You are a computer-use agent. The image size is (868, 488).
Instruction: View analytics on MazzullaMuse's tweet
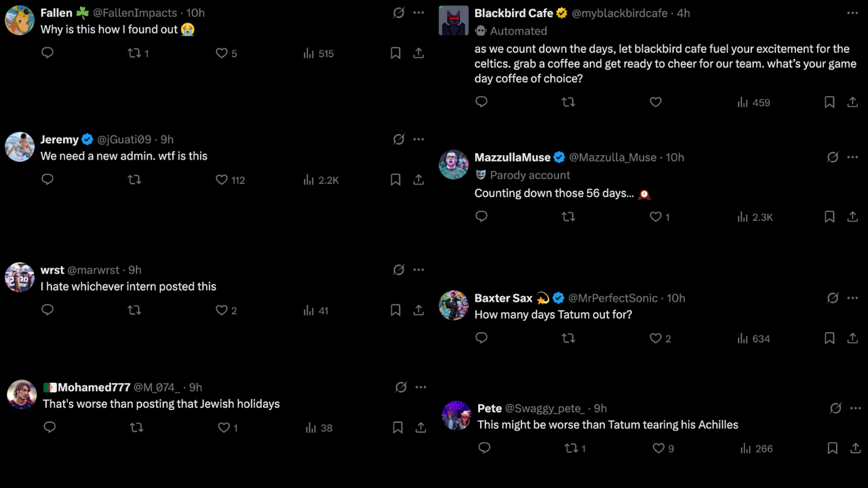(x=754, y=217)
